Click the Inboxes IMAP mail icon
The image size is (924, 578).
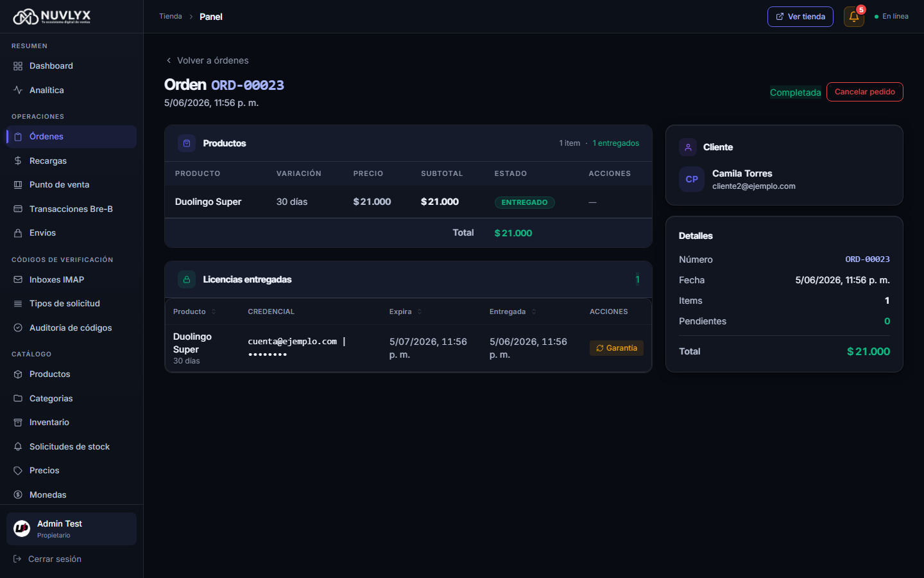pos(18,280)
